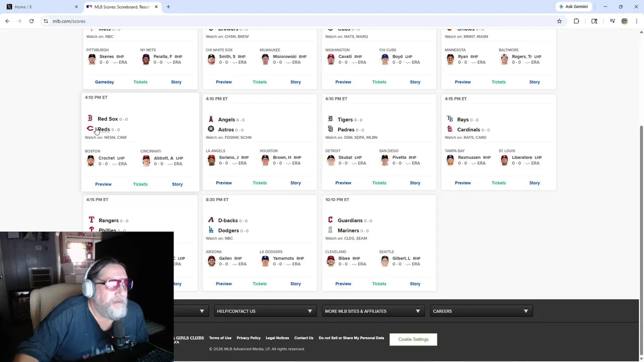Click Skubal's pitcher headshot
The image size is (644, 362).
[x=331, y=160]
